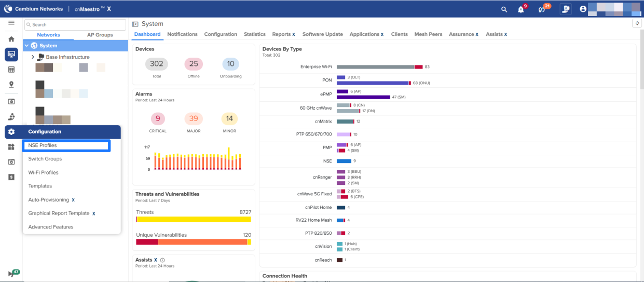Select Base Infrastructure in the network tree
The image size is (644, 282).
click(x=67, y=57)
